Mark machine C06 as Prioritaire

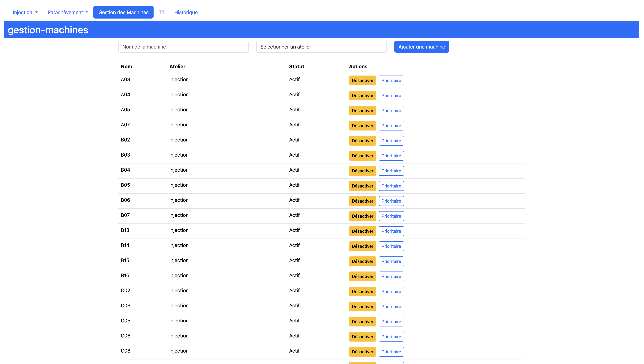click(391, 337)
